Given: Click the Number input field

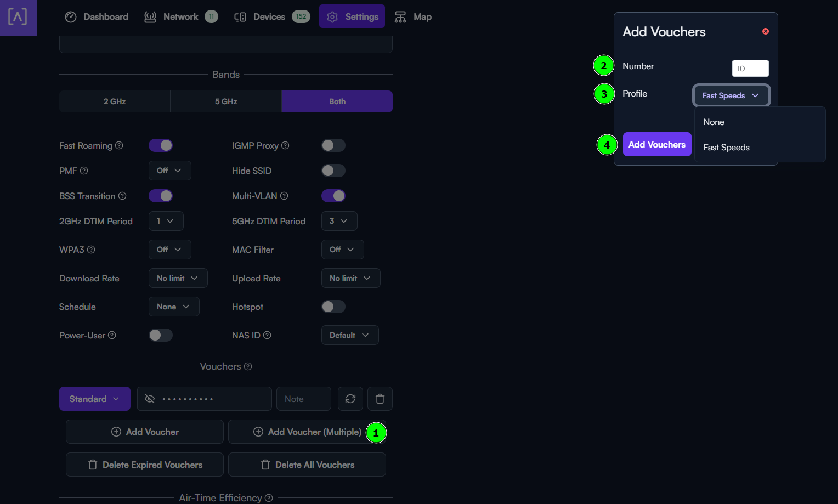Looking at the screenshot, I should tap(750, 69).
